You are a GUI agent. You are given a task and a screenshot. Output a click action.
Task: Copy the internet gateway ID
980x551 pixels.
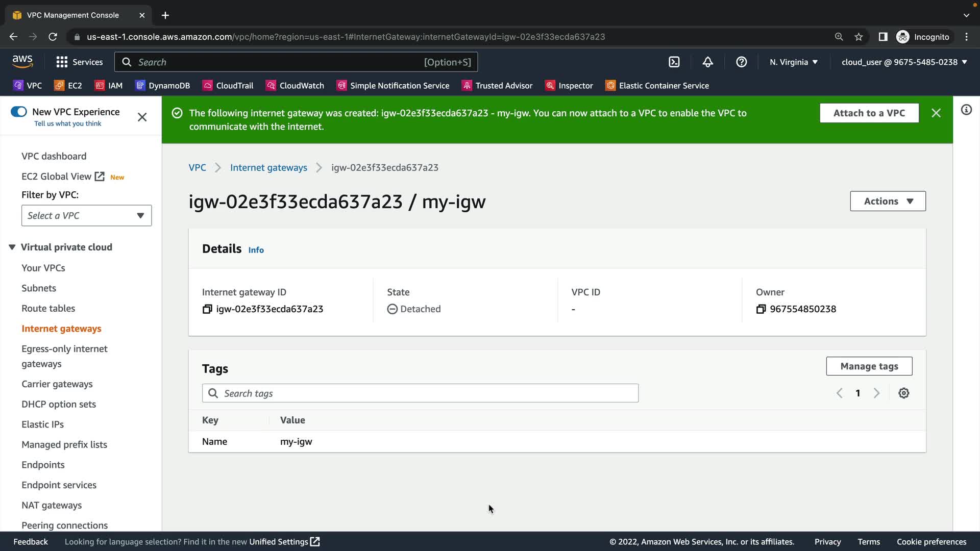(x=207, y=309)
